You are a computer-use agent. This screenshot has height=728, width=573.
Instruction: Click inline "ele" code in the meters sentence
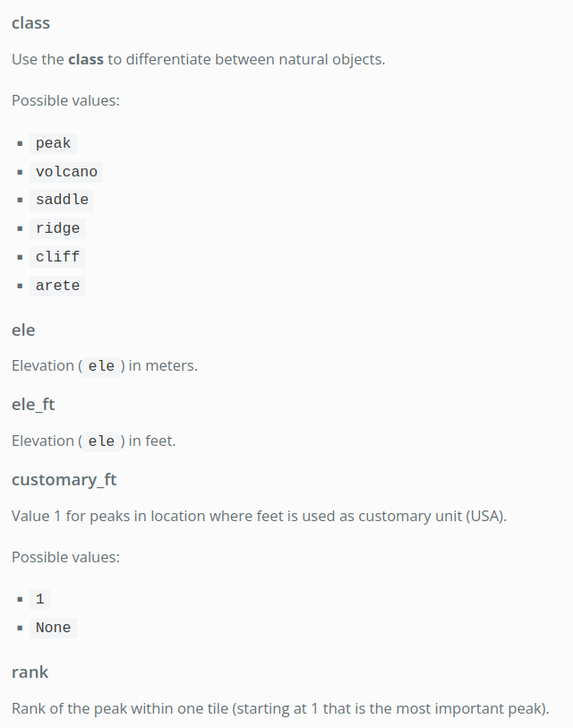click(x=101, y=366)
